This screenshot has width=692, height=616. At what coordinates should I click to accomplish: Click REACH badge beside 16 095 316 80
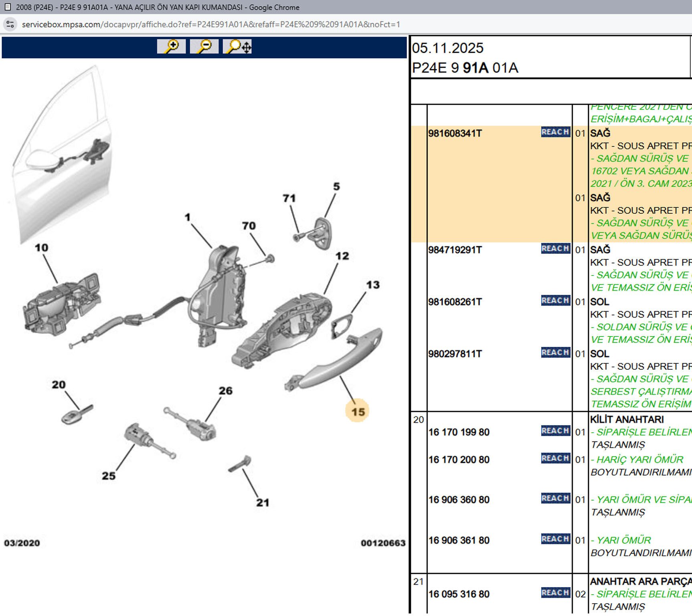coord(555,593)
